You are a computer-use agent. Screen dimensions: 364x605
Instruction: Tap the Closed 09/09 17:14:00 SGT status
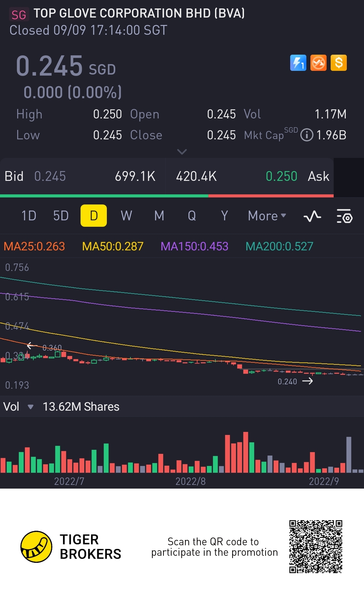[x=88, y=30]
